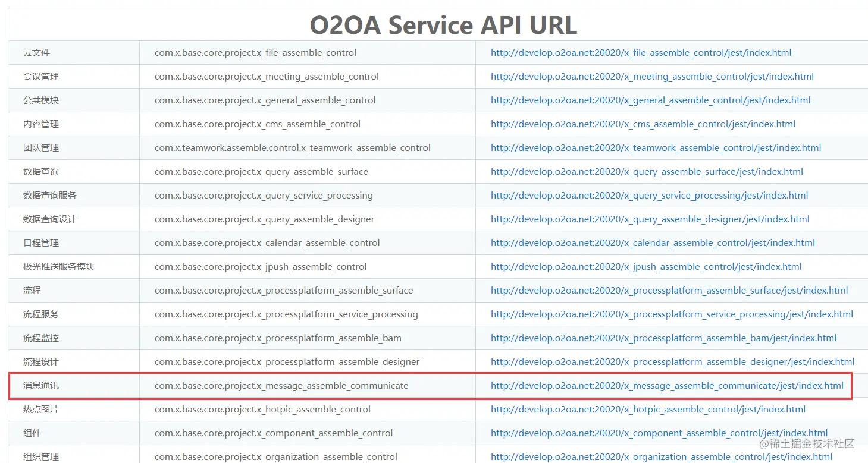Select package text com.x.teamwork.assemble.control.x_teamwork_assemble_control
Screen dimensions: 868x463
293,148
